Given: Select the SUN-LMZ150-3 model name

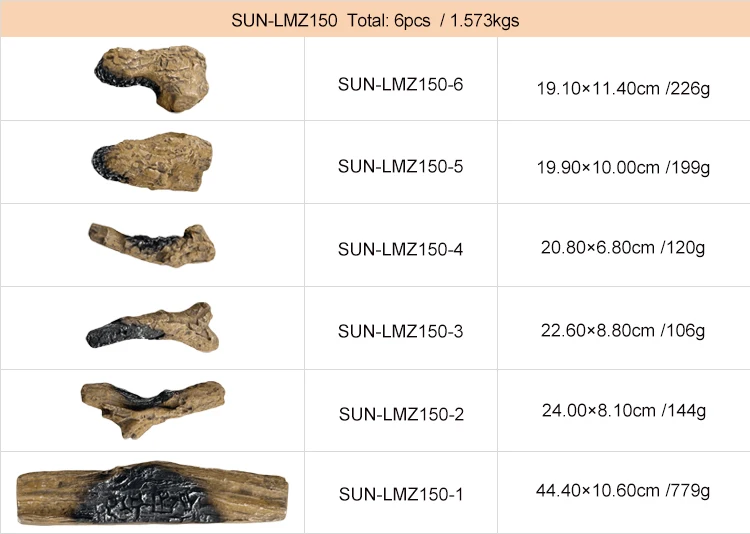Looking at the screenshot, I should tap(400, 331).
